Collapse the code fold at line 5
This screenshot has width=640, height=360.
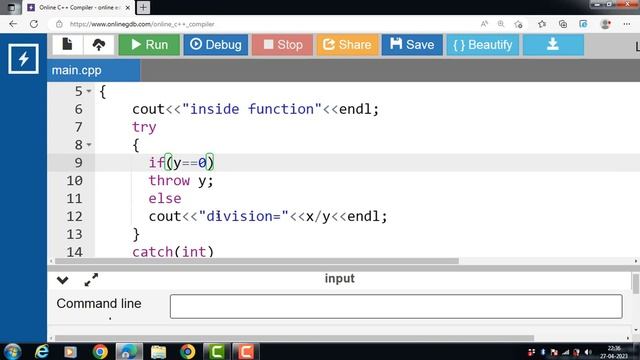click(x=89, y=91)
